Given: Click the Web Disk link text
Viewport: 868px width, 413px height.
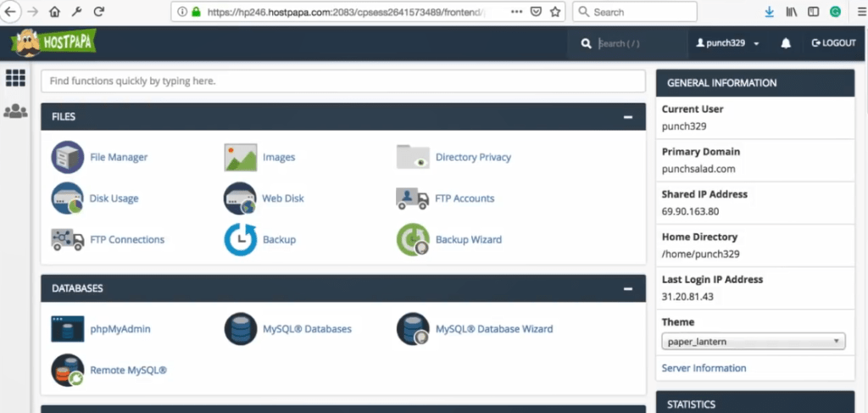Looking at the screenshot, I should [x=283, y=198].
